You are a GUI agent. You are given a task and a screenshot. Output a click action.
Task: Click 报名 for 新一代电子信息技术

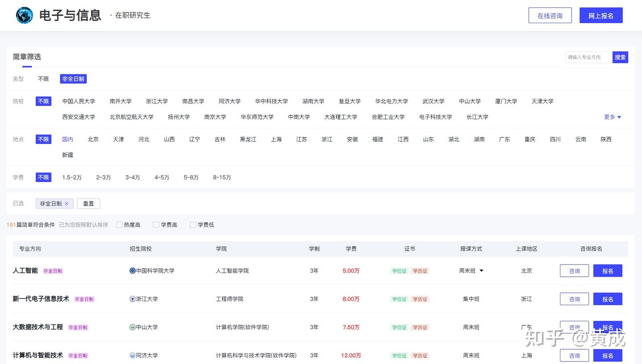click(608, 299)
